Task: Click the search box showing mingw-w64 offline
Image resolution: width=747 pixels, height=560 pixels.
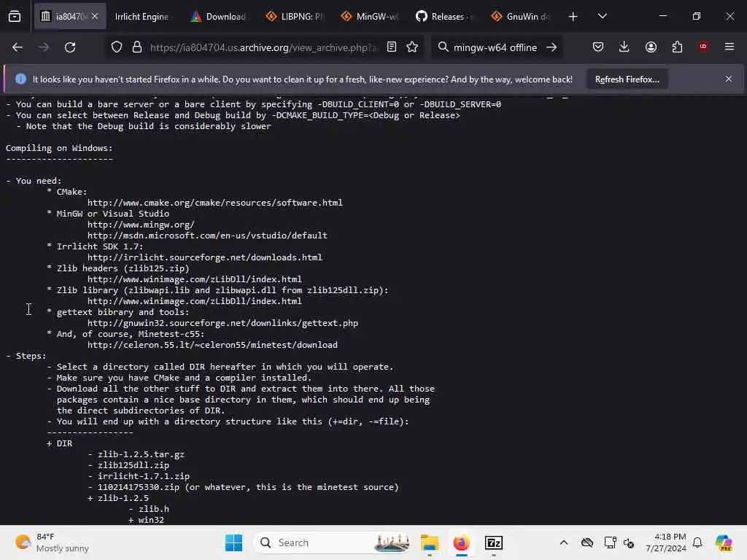Action: click(495, 47)
